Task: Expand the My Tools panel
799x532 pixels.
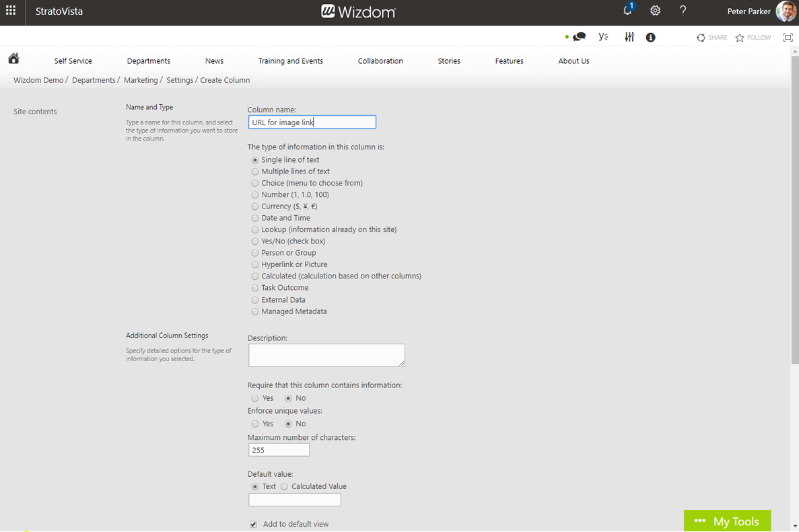Action: click(x=727, y=521)
